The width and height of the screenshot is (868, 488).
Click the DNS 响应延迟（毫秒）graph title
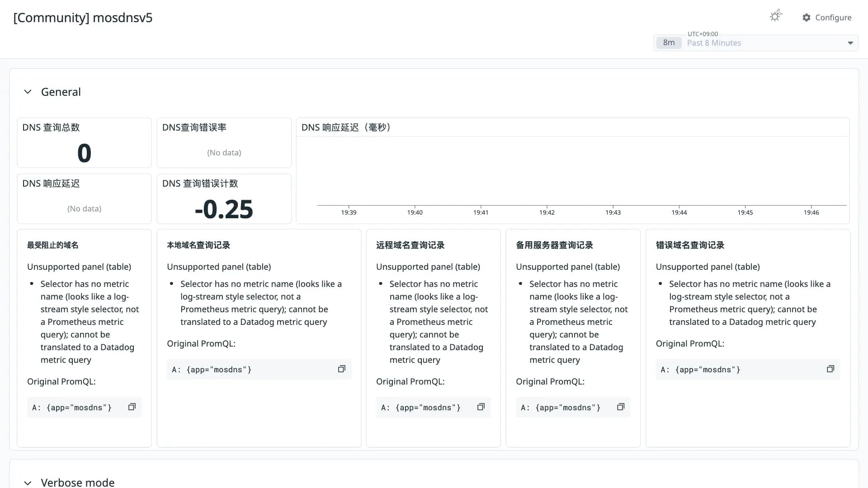346,127
